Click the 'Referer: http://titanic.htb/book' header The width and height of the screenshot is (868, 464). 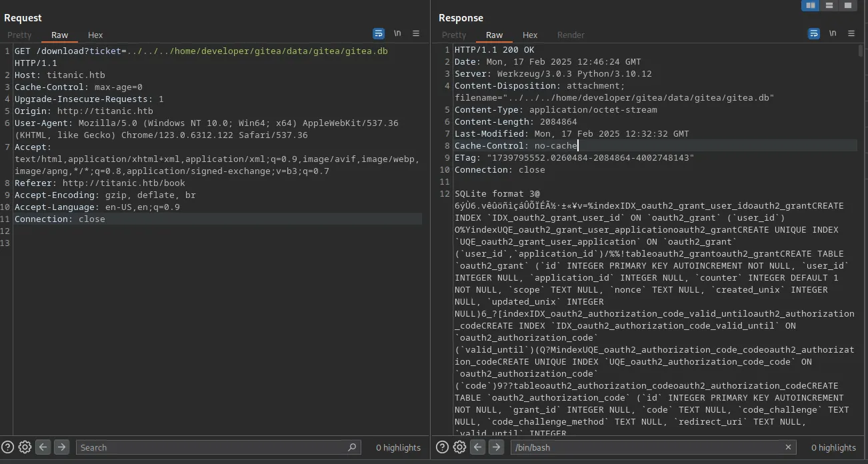coord(99,183)
